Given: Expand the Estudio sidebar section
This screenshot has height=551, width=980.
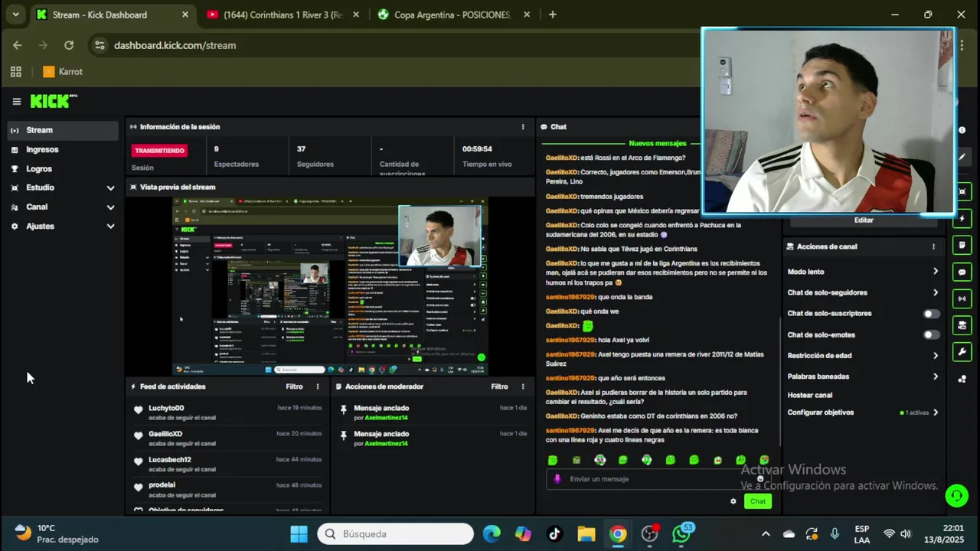Looking at the screenshot, I should [x=64, y=187].
